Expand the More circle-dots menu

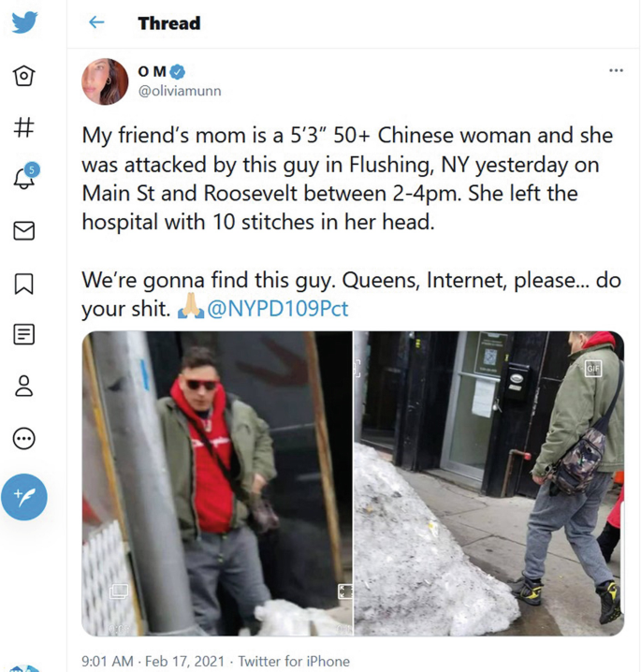tap(24, 438)
